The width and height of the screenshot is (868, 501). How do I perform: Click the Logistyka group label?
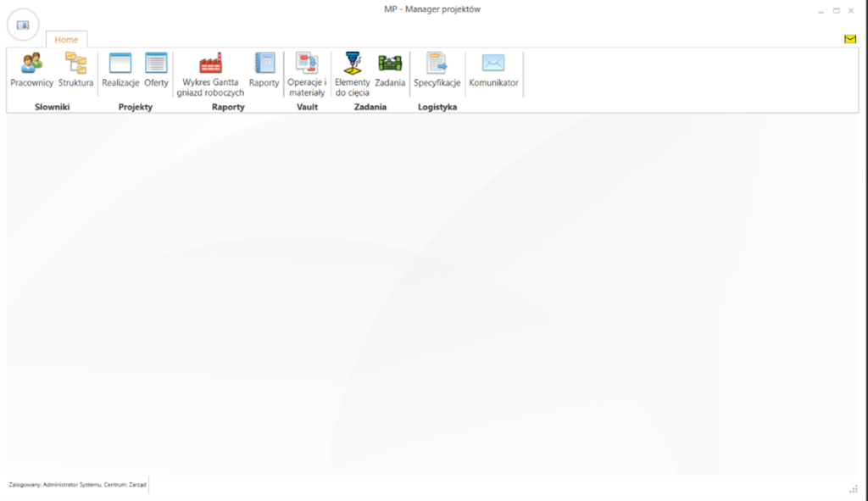[437, 107]
